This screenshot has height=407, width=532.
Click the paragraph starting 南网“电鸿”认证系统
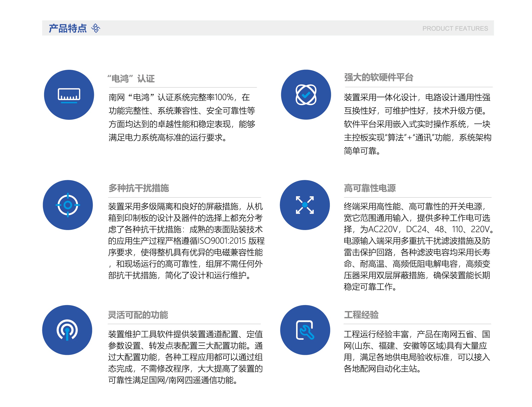(x=182, y=118)
